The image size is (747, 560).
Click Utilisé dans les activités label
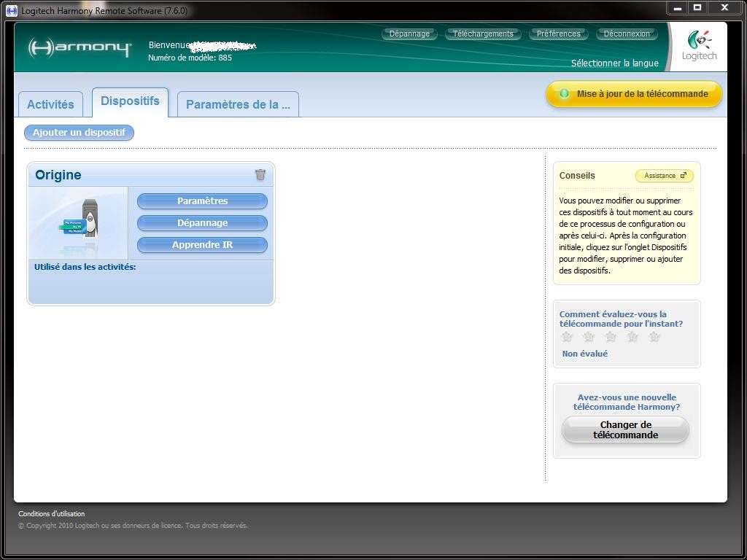coord(85,267)
